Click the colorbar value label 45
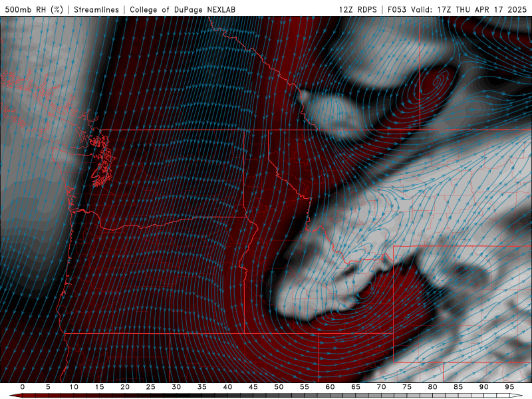 pos(253,387)
